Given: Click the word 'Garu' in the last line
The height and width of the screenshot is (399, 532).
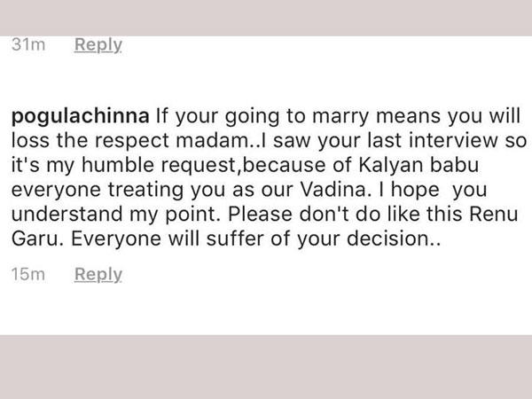Looking at the screenshot, I should (x=37, y=239).
